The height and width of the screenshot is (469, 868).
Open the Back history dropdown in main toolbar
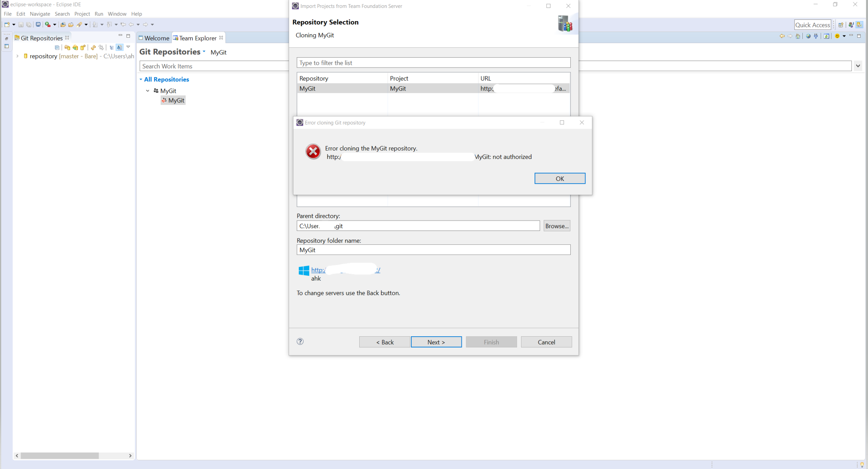pos(138,25)
